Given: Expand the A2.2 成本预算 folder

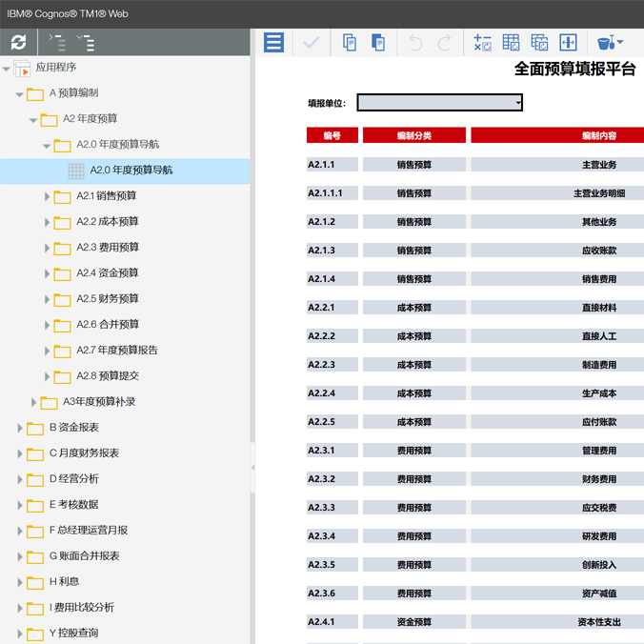Looking at the screenshot, I should pos(47,223).
